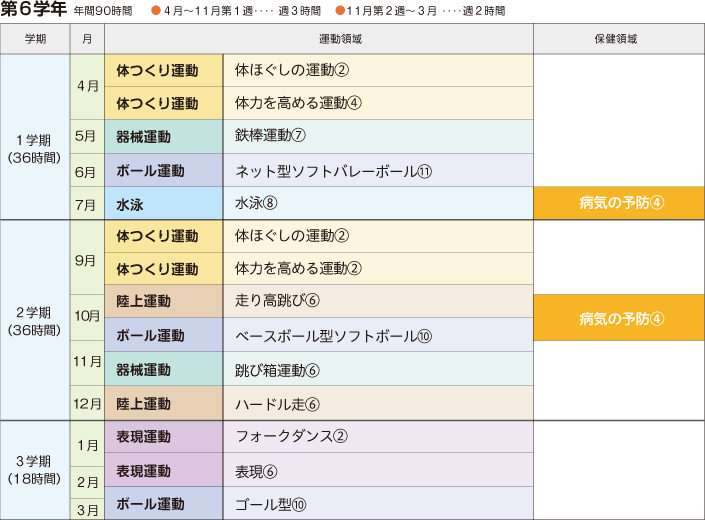This screenshot has width=705, height=520.
Task: Select the 走り高跳び⑥ cell
Action: click(378, 301)
